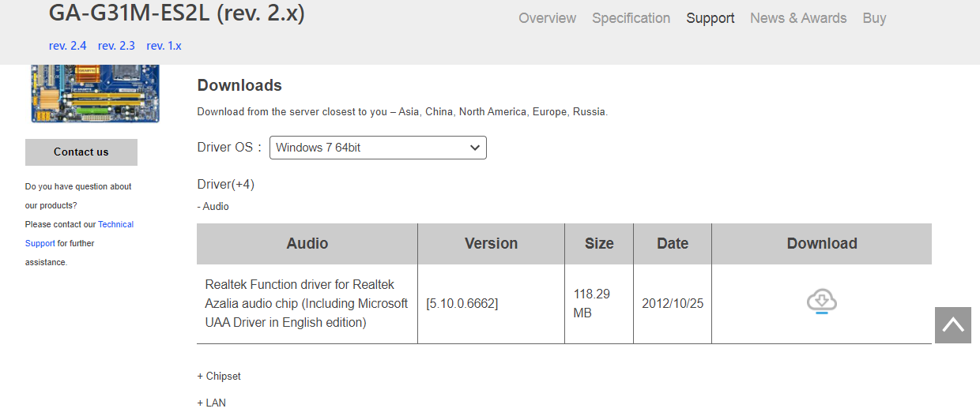Select the rev. 1.x link
This screenshot has width=980, height=416.
pyautogui.click(x=164, y=46)
